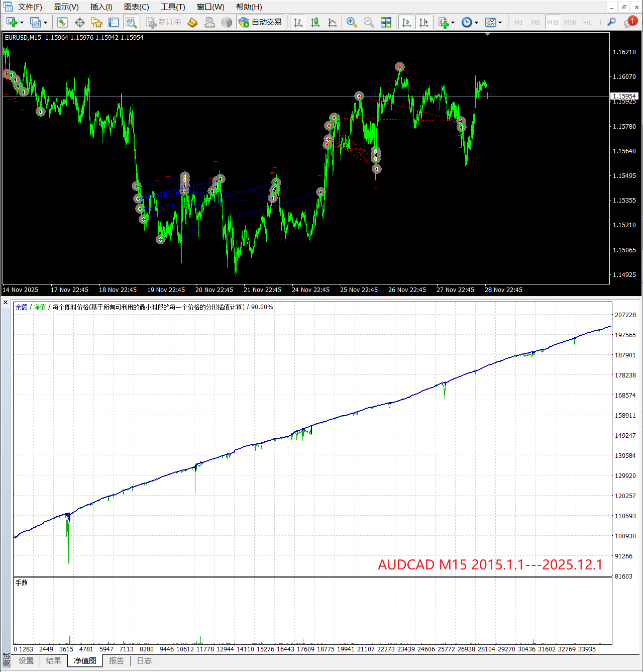Expand the new chart dropdown arrow
The width and height of the screenshot is (643, 672).
[22, 23]
